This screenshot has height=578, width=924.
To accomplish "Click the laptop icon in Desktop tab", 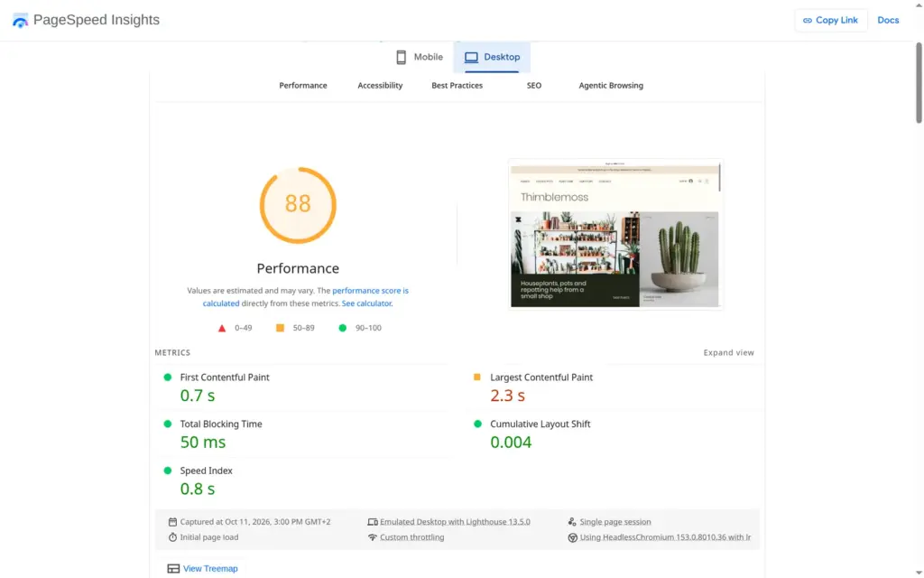I will [471, 57].
